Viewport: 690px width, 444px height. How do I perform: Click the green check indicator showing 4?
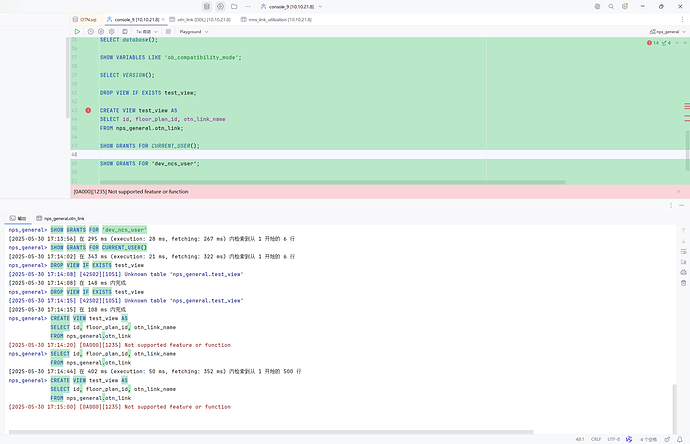pyautogui.click(x=666, y=43)
